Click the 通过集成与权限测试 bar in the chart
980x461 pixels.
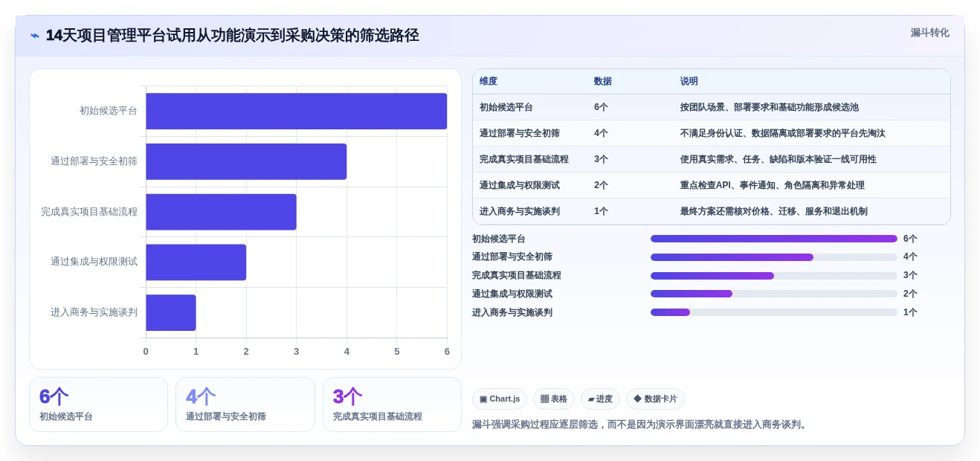[x=196, y=262]
